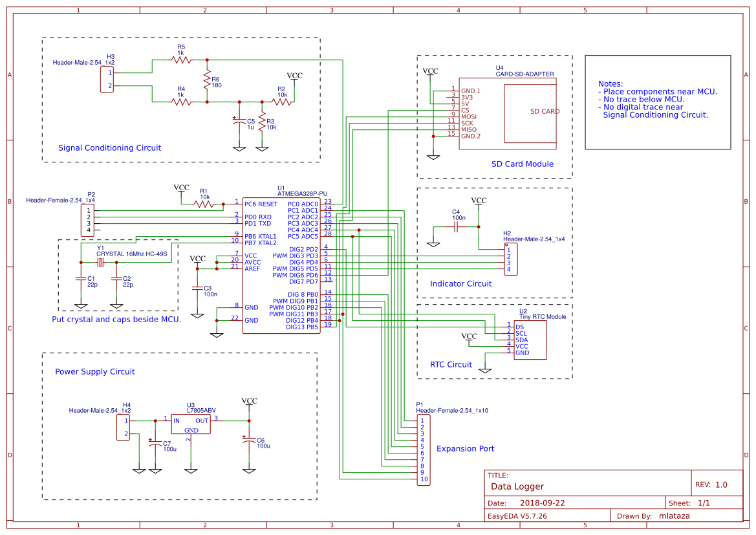756x535 pixels.
Task: Click the MISO pin label on U4
Action: (x=470, y=129)
